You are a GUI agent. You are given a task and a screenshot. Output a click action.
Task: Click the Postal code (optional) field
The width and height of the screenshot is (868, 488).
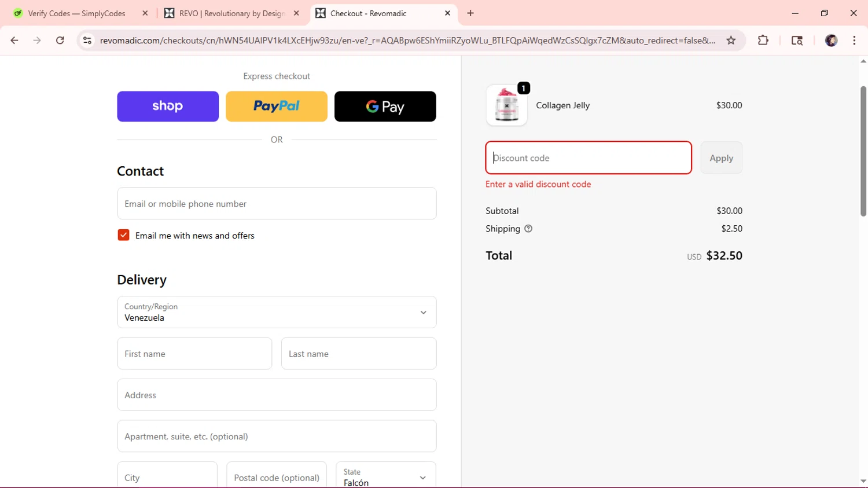(277, 476)
